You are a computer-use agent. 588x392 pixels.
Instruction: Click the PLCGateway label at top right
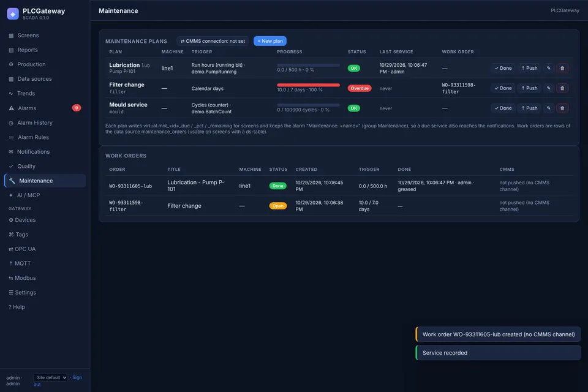(x=565, y=10)
